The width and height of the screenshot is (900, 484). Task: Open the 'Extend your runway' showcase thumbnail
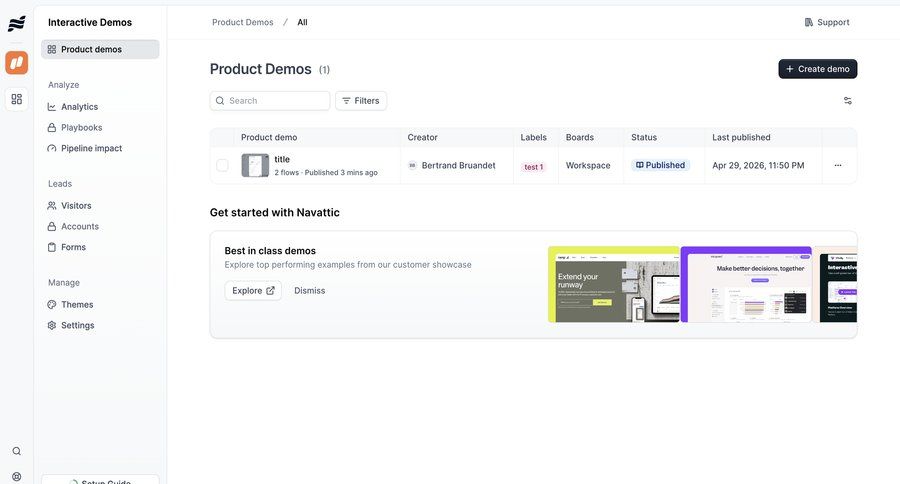pyautogui.click(x=614, y=284)
